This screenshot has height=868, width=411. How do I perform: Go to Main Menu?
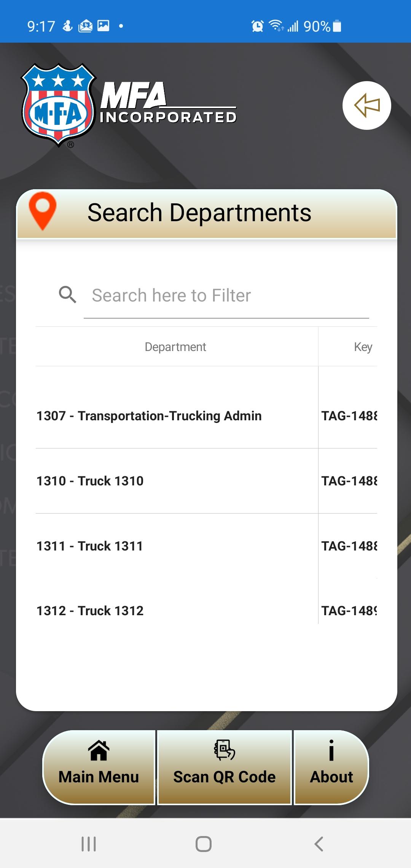(99, 767)
